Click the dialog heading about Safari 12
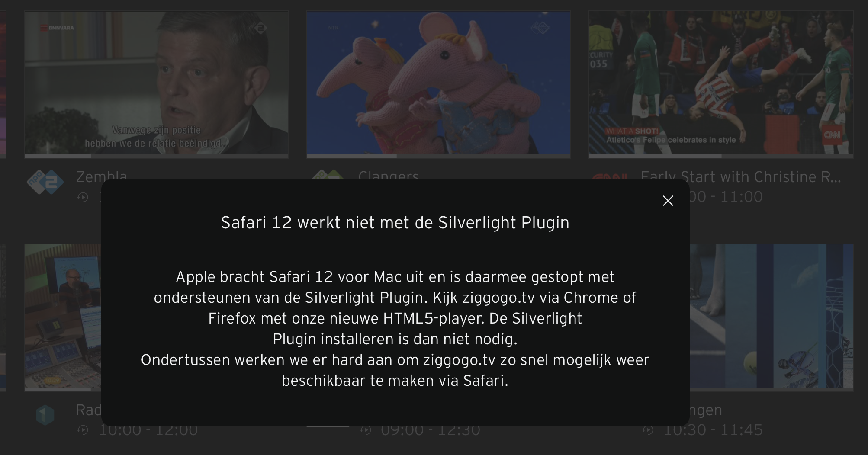This screenshot has height=455, width=868. (395, 223)
